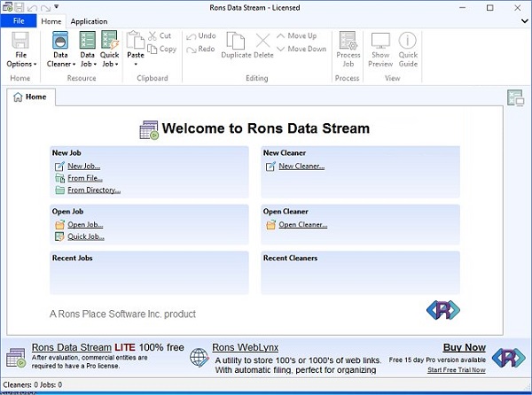Click the New Cleaner... link
This screenshot has width=532, height=395.
(x=301, y=166)
